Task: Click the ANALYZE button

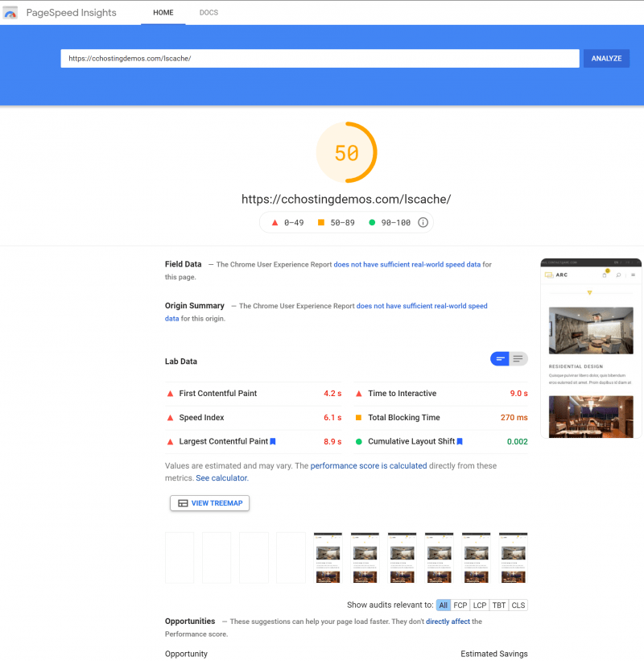Action: [605, 58]
